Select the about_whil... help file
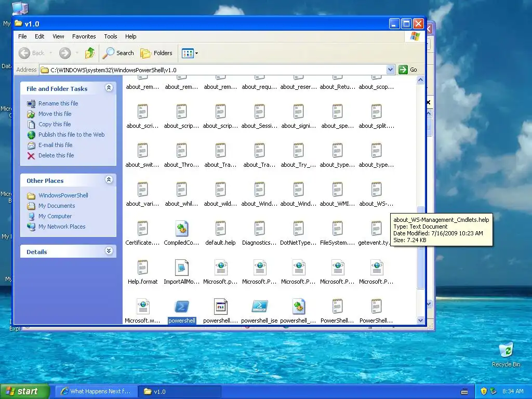The height and width of the screenshot is (399, 532). [x=181, y=190]
